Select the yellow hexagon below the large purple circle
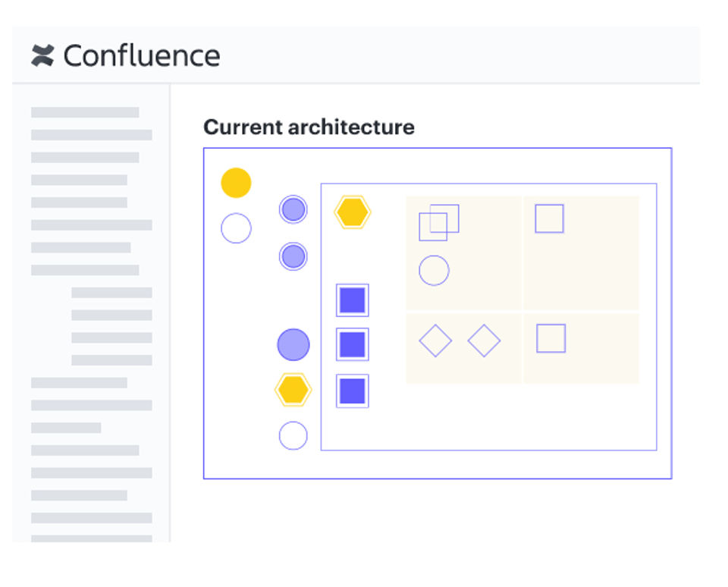The width and height of the screenshot is (728, 587). 293,390
